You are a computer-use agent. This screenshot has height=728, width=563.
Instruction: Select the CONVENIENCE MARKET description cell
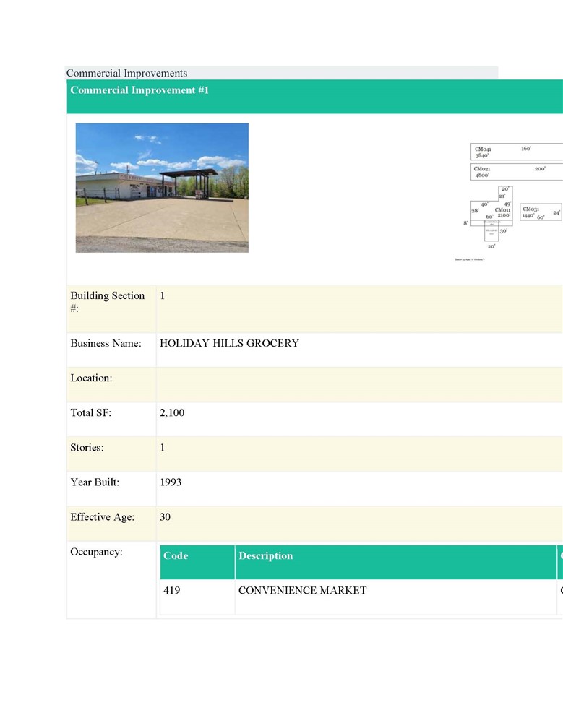[x=302, y=591]
